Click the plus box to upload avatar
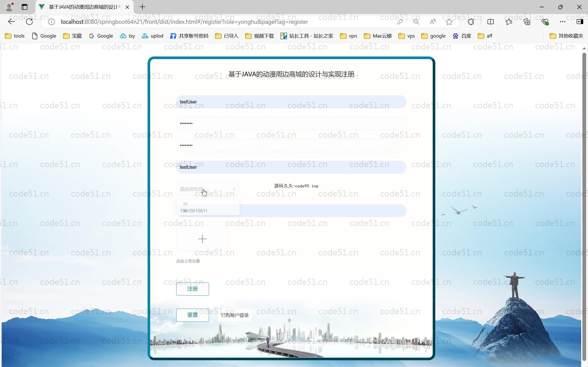The height and width of the screenshot is (367, 588). click(x=202, y=239)
